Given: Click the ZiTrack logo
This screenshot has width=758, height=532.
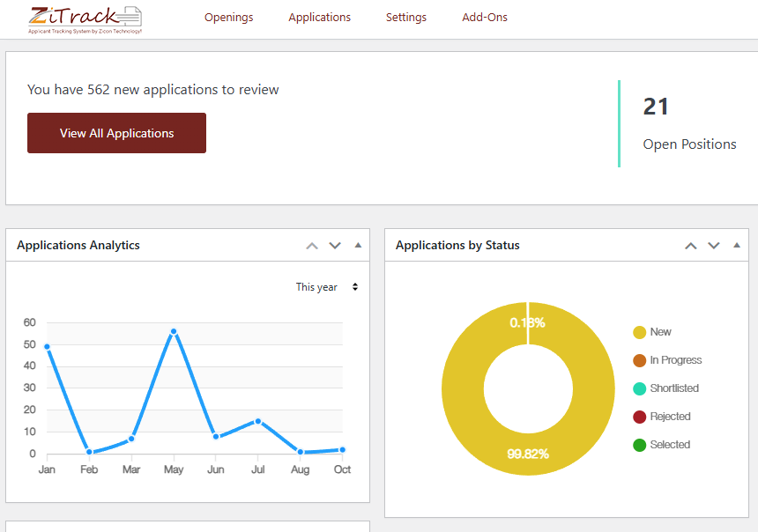Looking at the screenshot, I should [x=85, y=19].
